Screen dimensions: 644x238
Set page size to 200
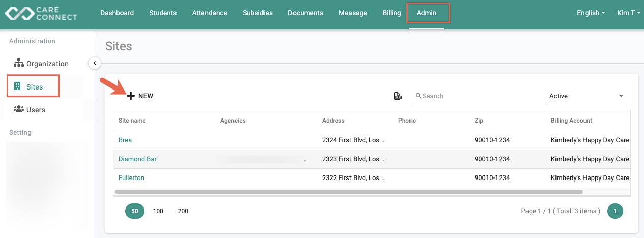[x=183, y=211]
